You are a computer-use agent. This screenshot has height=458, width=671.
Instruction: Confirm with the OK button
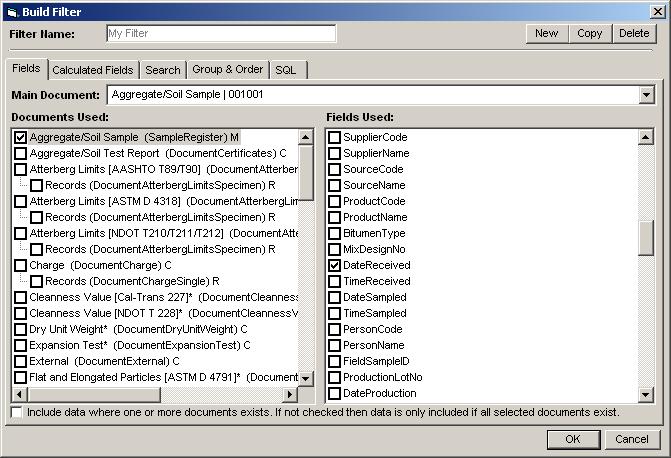pyautogui.click(x=573, y=439)
